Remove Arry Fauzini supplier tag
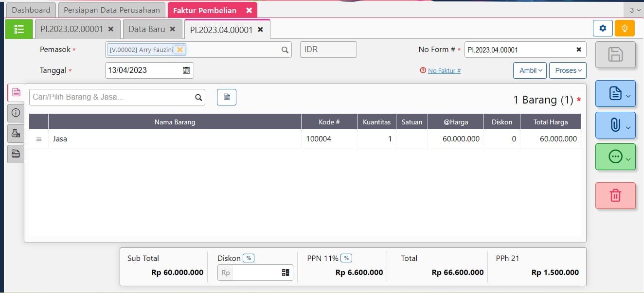This screenshot has width=644, height=293. pyautogui.click(x=180, y=50)
